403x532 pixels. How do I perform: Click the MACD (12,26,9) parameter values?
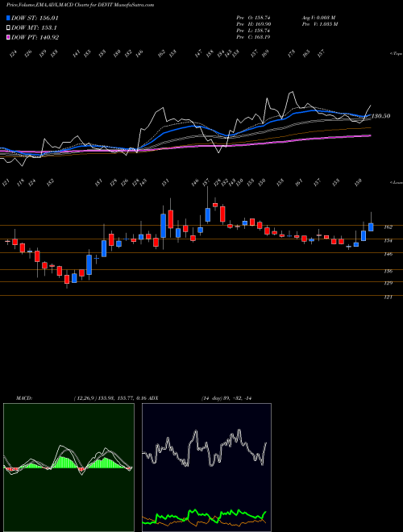(110, 398)
